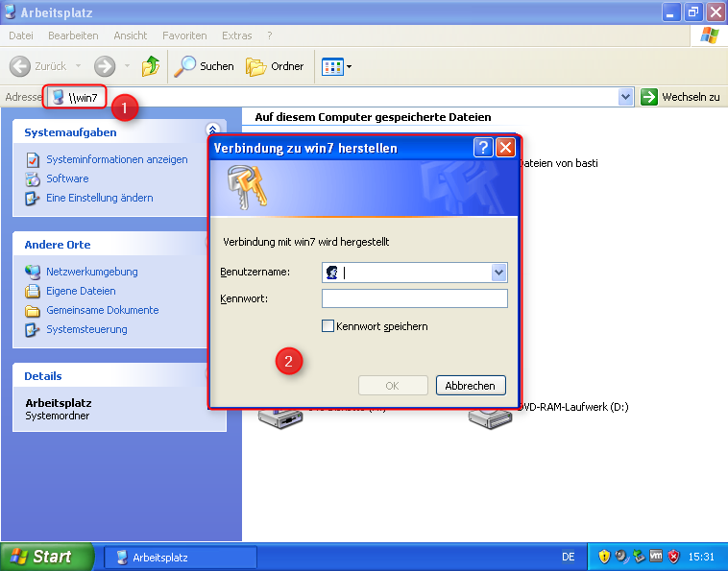Click the Arbeitsplatz Systemordner details text
The width and height of the screenshot is (728, 571).
pyautogui.click(x=59, y=409)
